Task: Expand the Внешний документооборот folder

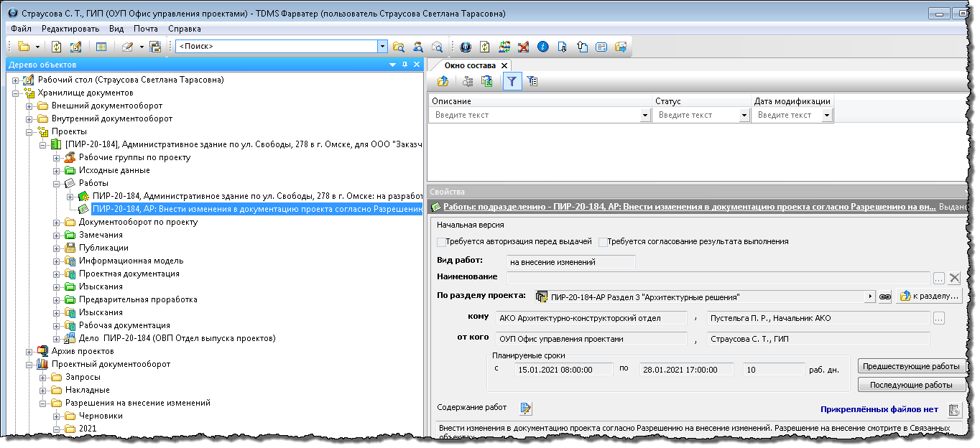Action: [29, 106]
